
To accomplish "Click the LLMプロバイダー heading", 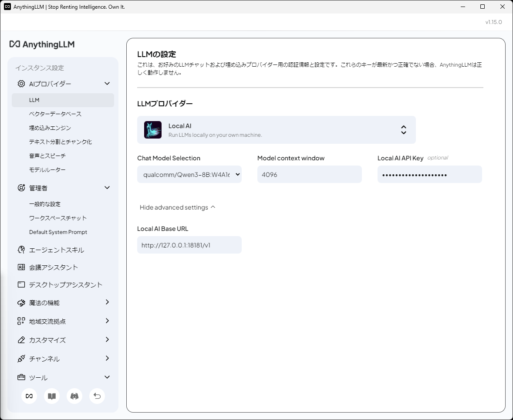I will (165, 103).
